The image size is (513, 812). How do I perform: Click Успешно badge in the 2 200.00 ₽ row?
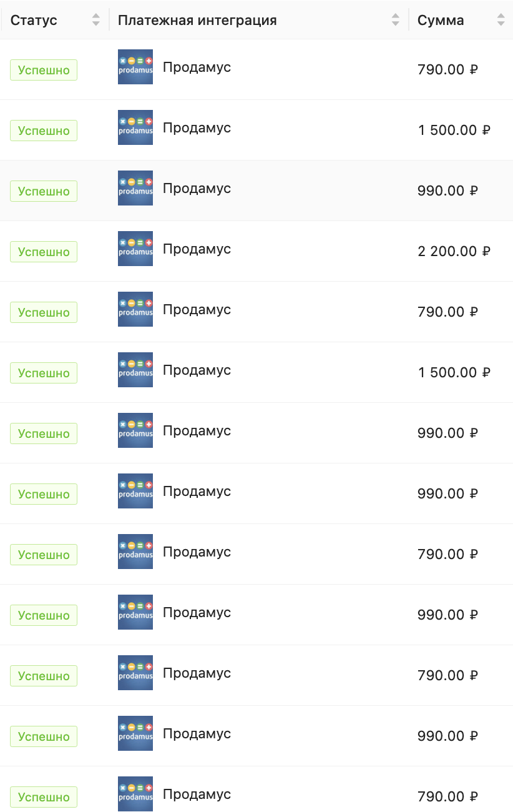(44, 252)
